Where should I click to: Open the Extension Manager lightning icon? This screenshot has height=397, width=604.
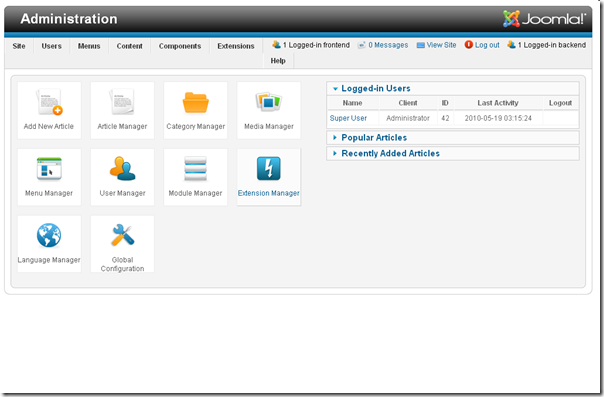coord(268,168)
